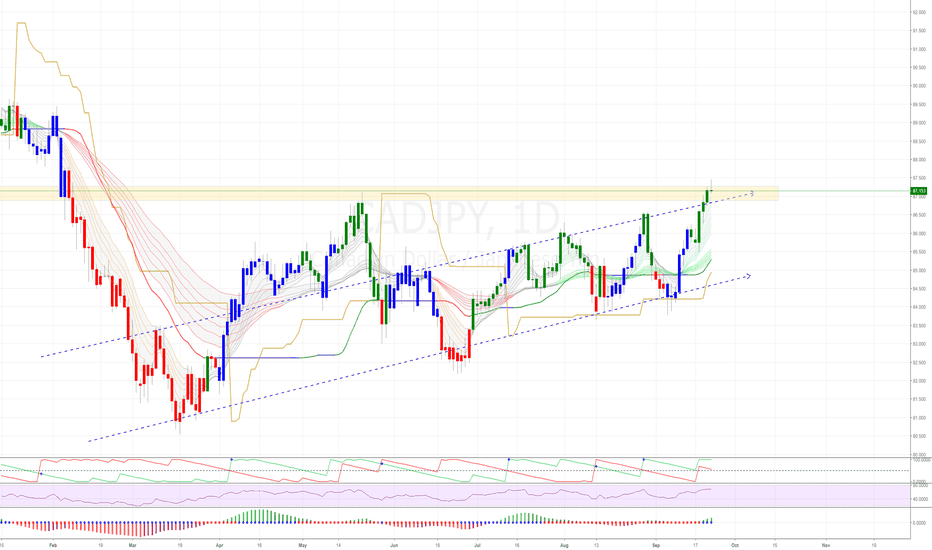Click the histogram momentum indicator pane
932x550 pixels.
[x=455, y=522]
